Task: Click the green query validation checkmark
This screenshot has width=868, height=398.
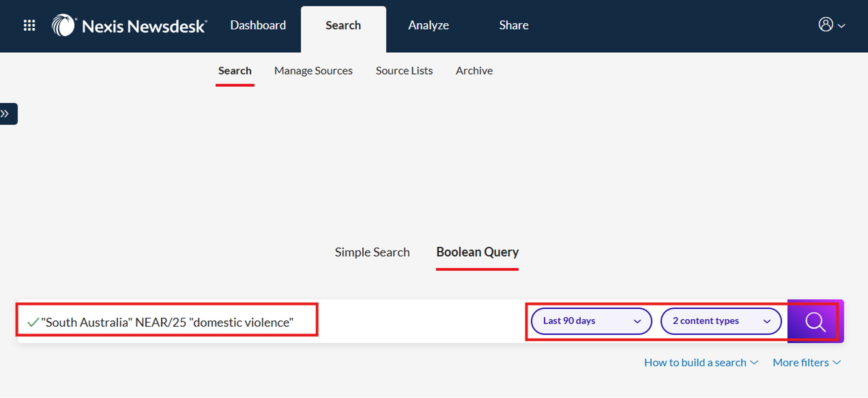Action: tap(33, 323)
